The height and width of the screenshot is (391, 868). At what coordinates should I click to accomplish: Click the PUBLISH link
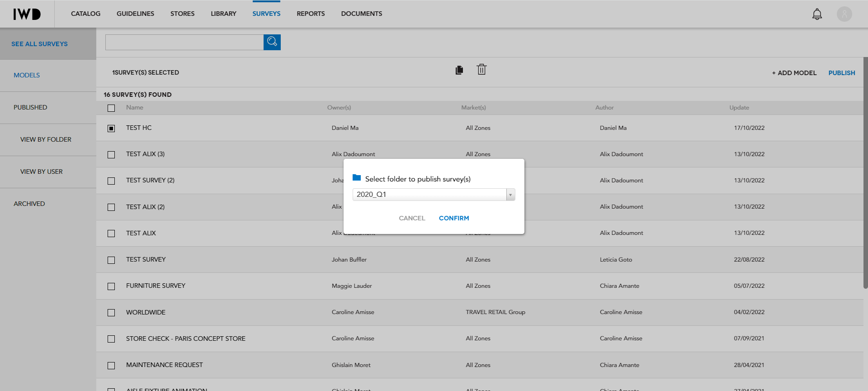point(842,73)
